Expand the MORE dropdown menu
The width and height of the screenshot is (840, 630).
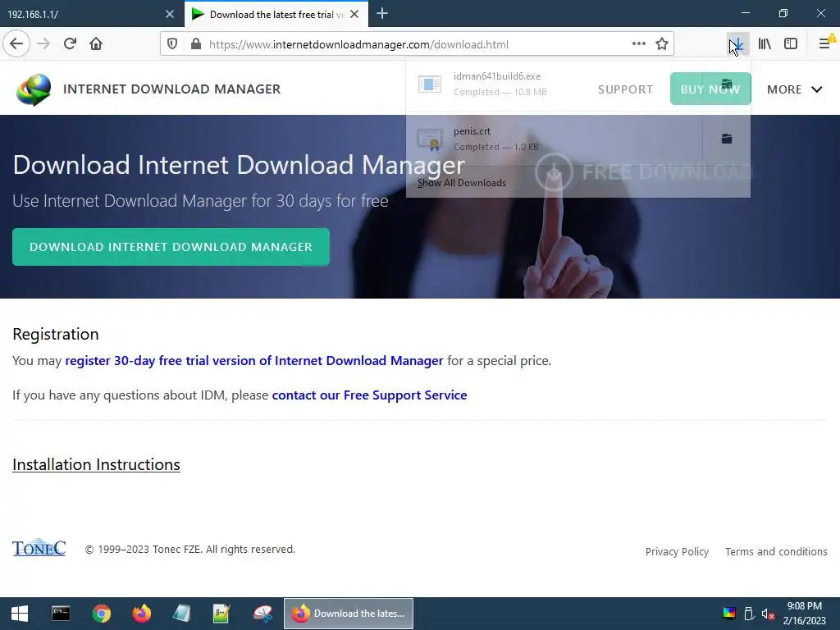click(x=794, y=89)
